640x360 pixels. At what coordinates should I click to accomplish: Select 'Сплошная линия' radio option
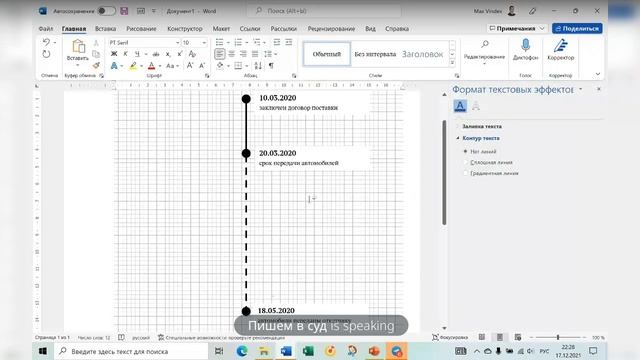465,162
